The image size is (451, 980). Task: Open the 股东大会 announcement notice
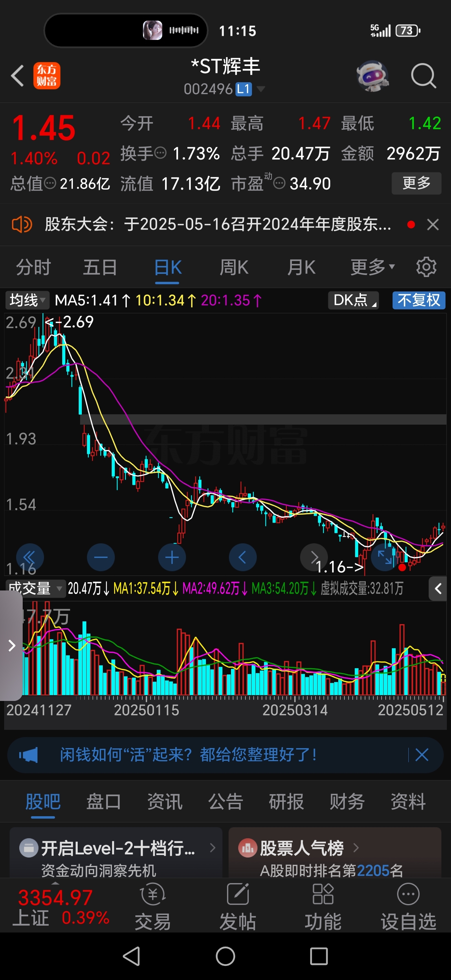point(218,224)
